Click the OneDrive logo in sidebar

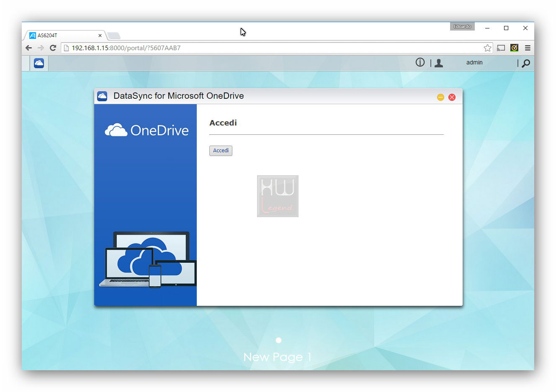coord(147,130)
